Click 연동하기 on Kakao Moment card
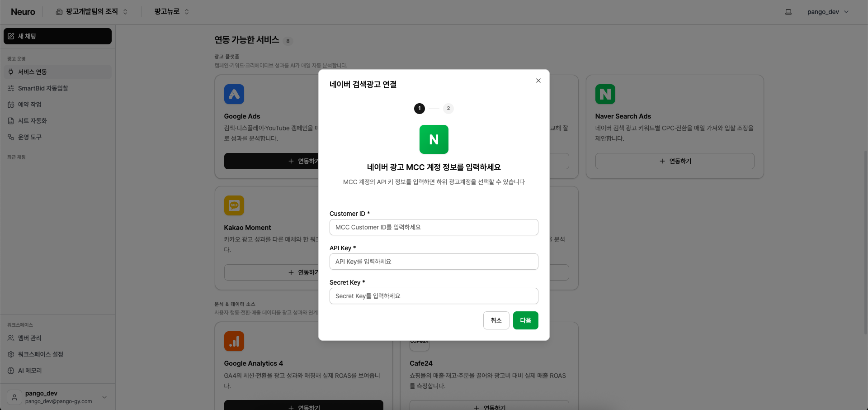The width and height of the screenshot is (868, 410). click(272, 272)
